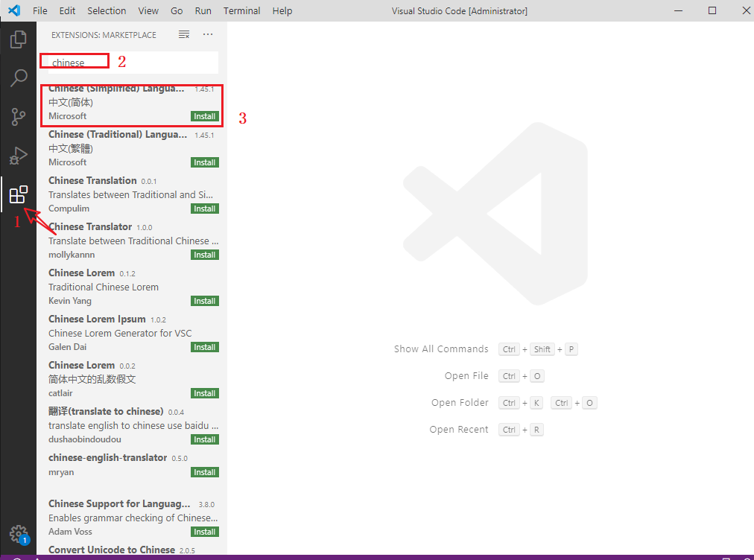The width and height of the screenshot is (754, 560).
Task: Select Chinese Translation extension title
Action: [x=92, y=181]
